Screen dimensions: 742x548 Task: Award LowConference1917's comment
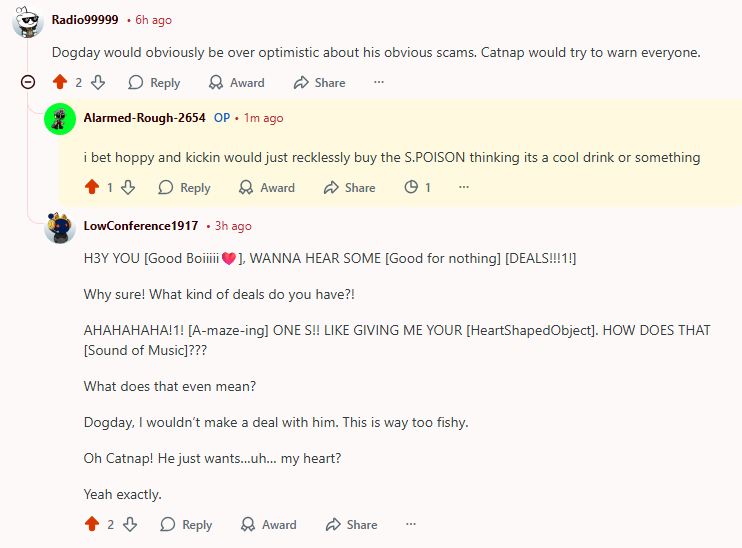(x=268, y=524)
